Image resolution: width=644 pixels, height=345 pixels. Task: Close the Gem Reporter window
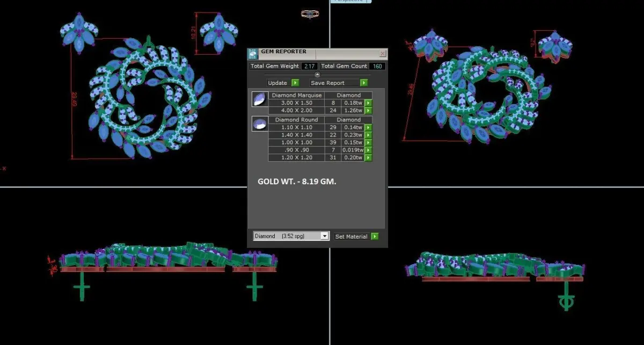(x=382, y=54)
